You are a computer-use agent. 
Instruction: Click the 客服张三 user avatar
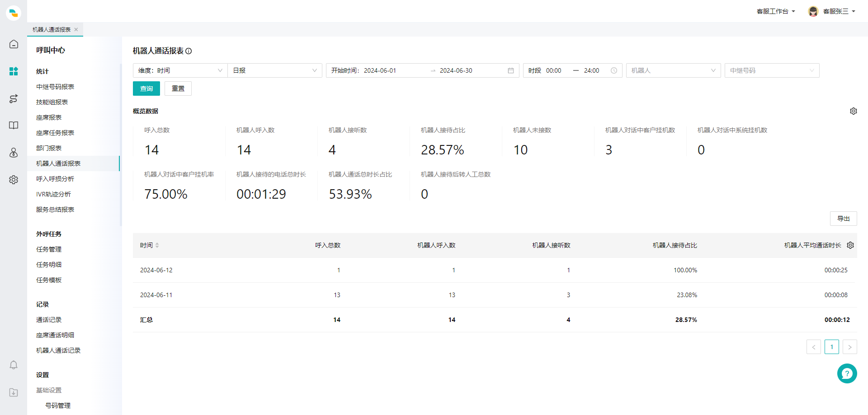point(813,11)
